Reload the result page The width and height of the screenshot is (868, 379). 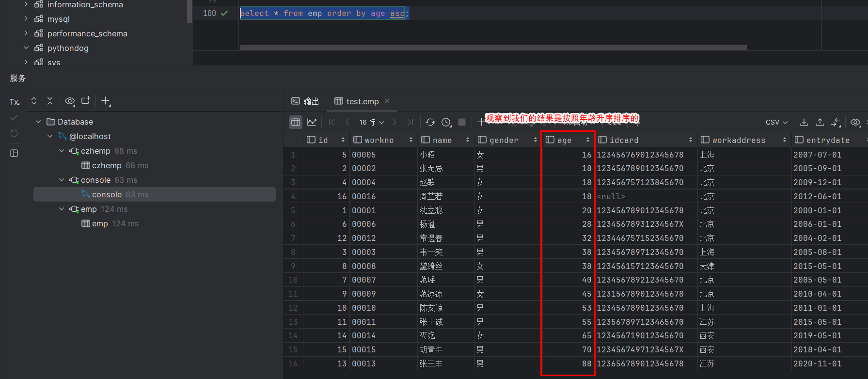coord(430,122)
